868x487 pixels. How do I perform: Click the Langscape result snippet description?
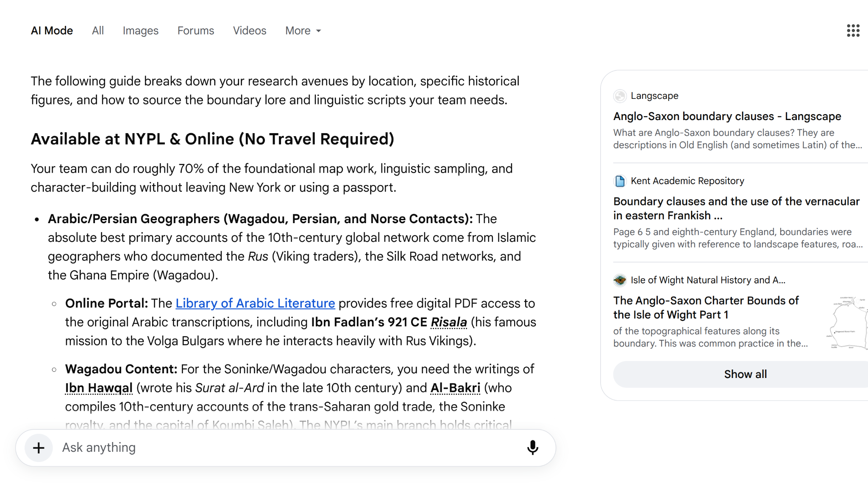tap(737, 139)
